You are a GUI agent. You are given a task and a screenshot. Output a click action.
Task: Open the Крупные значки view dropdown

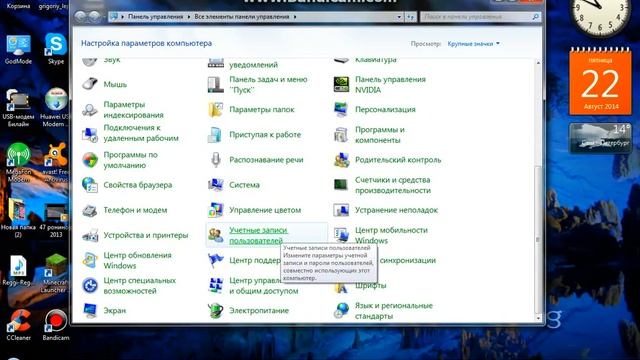473,44
